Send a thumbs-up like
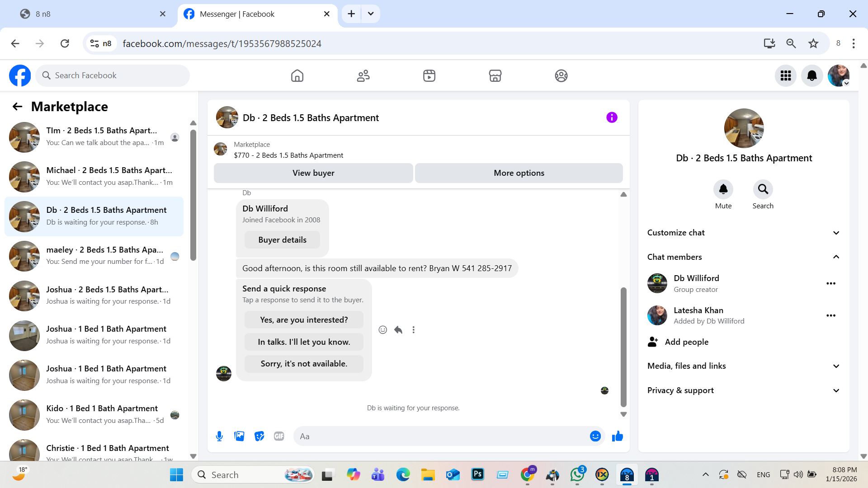Screen dimensions: 868x488 [618, 436]
